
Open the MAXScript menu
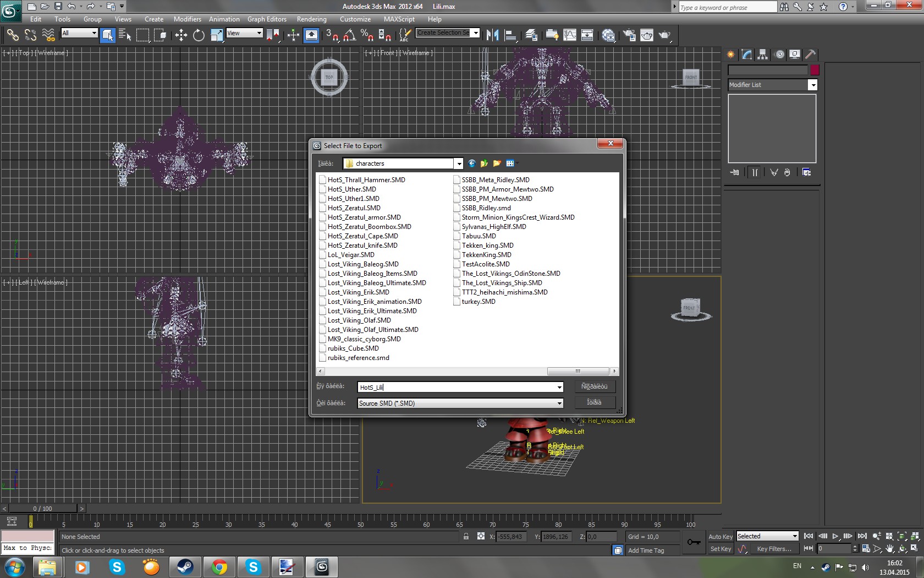coord(399,19)
